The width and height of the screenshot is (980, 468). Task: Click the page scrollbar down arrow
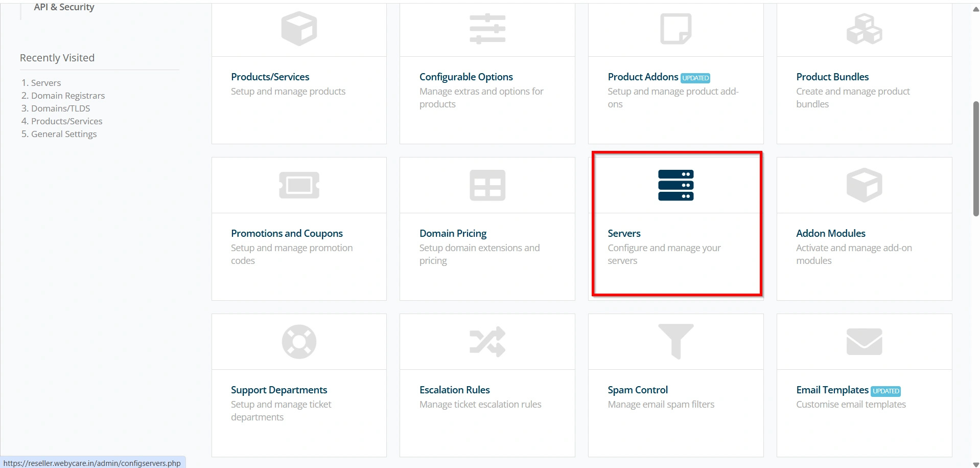976,464
